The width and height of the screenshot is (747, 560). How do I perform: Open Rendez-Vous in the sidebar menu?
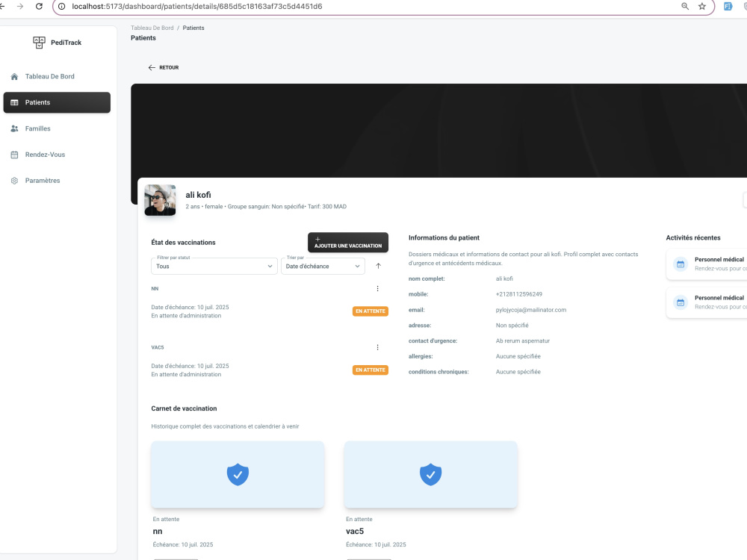pyautogui.click(x=57, y=155)
